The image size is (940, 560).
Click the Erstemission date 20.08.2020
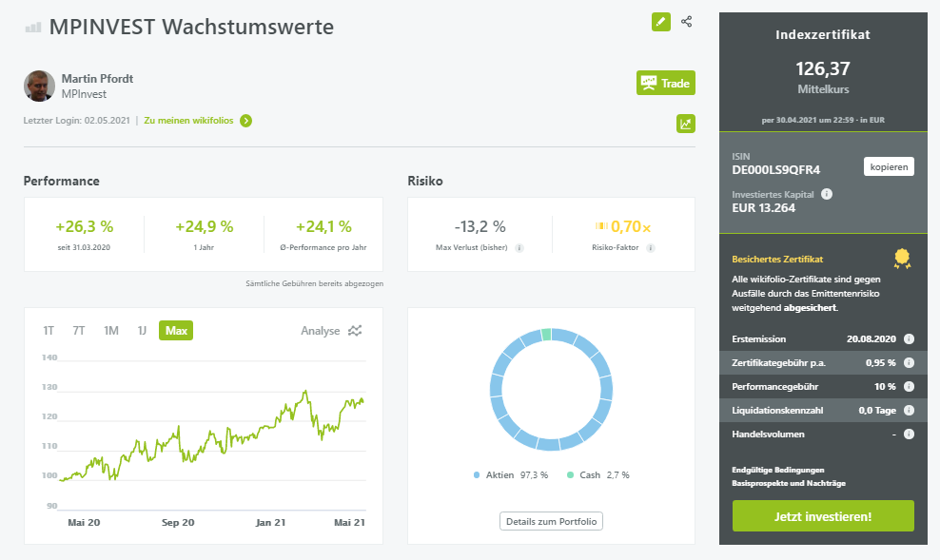point(871,339)
